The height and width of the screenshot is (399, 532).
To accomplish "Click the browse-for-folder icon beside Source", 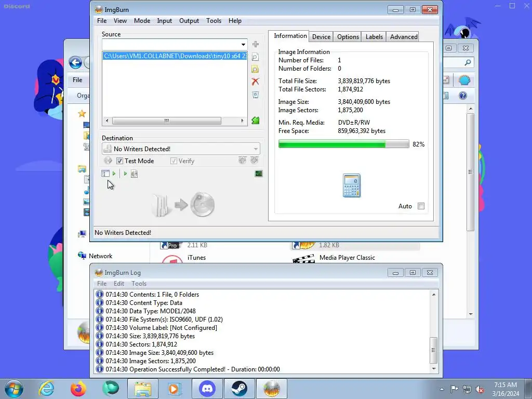I will [x=255, y=69].
